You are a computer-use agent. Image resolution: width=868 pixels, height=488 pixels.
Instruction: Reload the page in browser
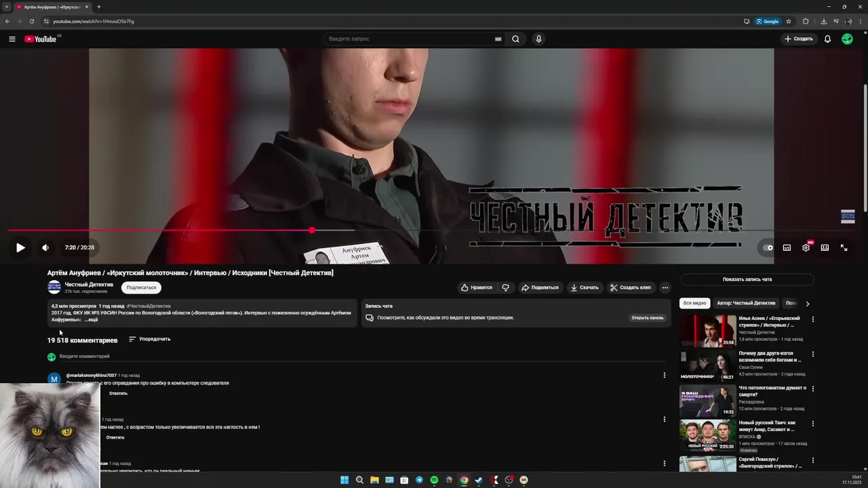[x=31, y=21]
